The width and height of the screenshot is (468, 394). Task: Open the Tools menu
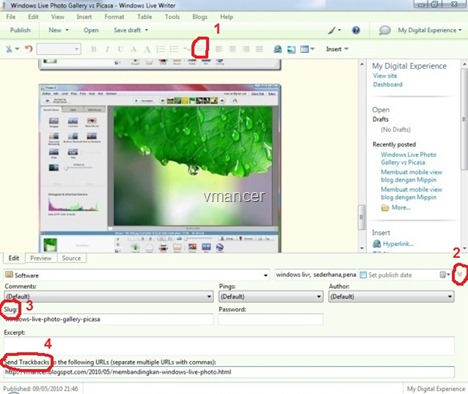pos(172,17)
